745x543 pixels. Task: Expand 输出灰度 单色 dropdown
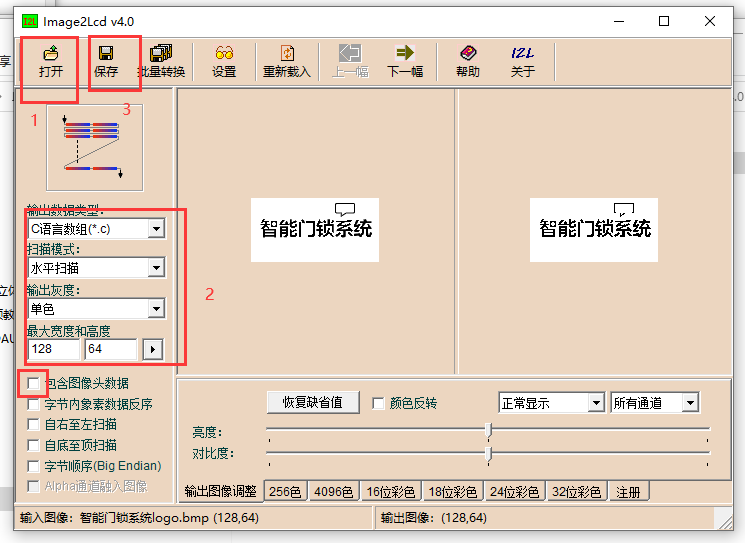click(x=156, y=309)
